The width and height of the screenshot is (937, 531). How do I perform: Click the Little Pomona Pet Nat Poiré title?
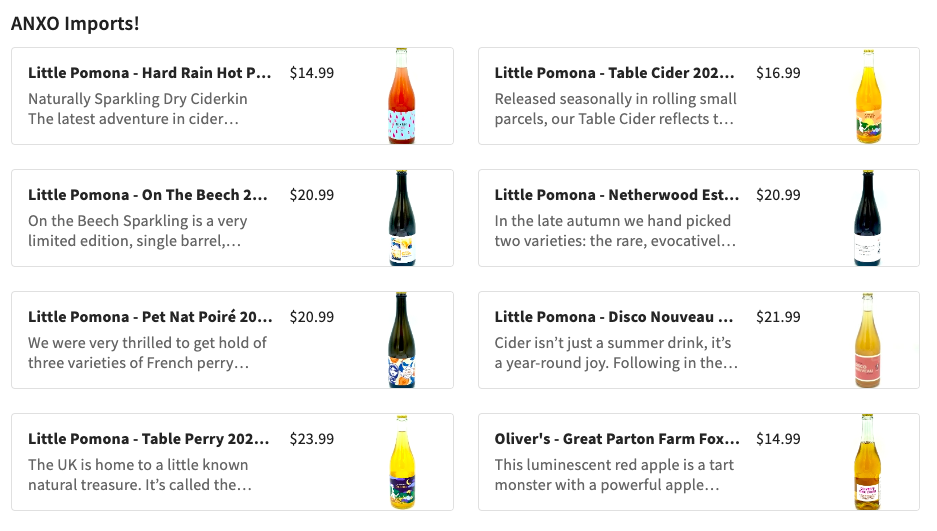pos(150,317)
